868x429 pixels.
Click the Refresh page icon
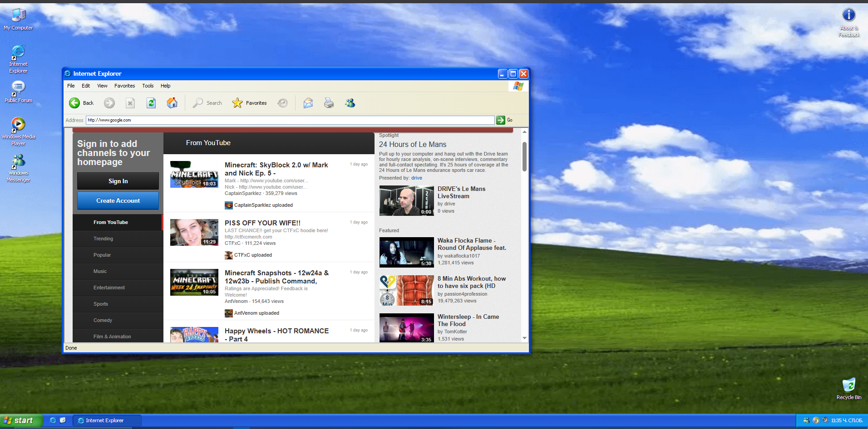pos(151,103)
